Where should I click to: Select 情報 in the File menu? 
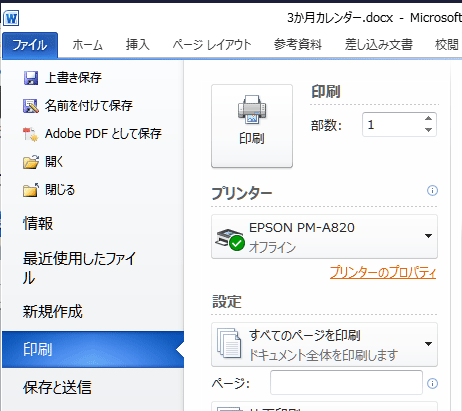[38, 223]
